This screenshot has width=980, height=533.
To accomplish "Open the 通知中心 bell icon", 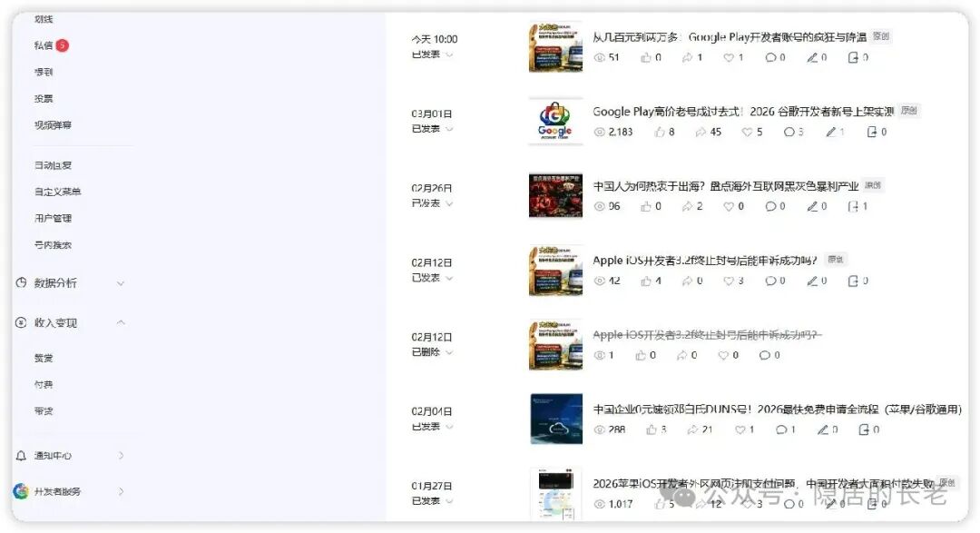I will click(x=21, y=456).
